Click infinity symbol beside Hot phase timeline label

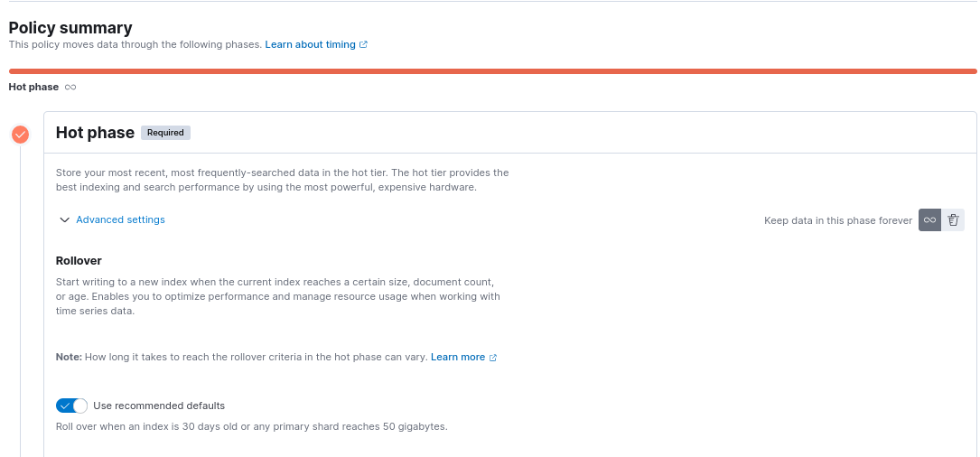click(x=70, y=88)
